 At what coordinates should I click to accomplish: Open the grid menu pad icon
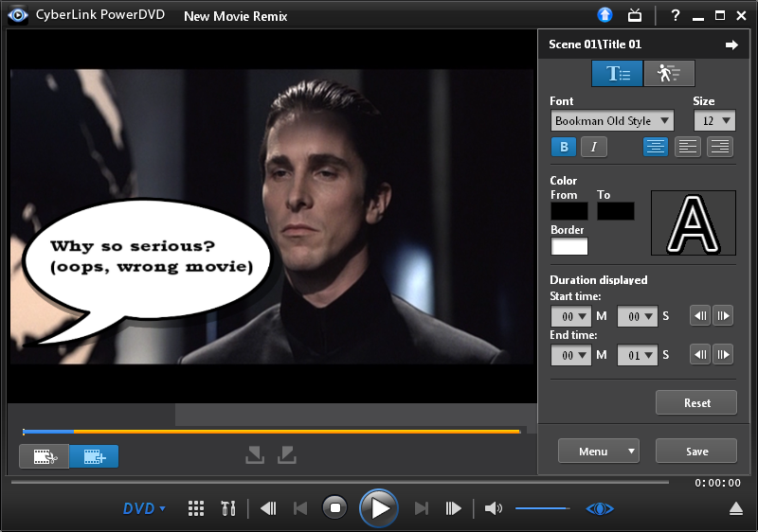click(x=196, y=509)
